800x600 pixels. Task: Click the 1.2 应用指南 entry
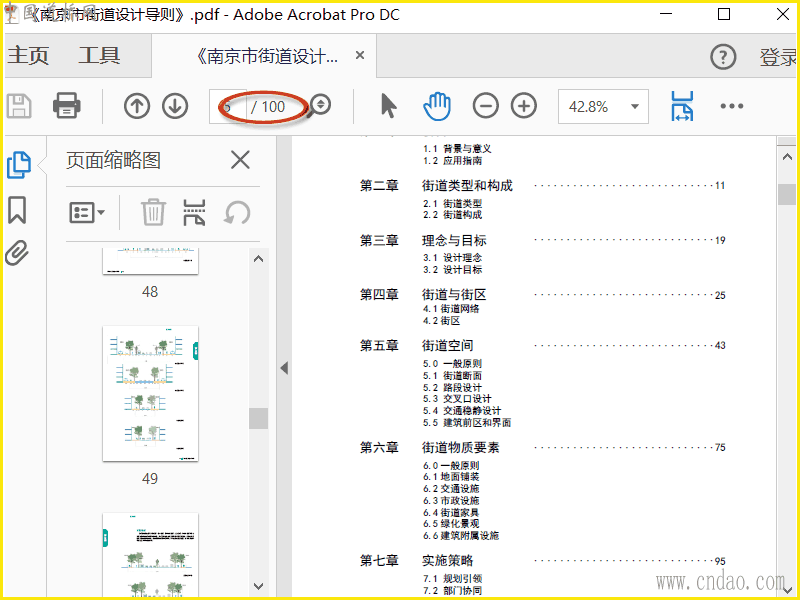[x=452, y=160]
